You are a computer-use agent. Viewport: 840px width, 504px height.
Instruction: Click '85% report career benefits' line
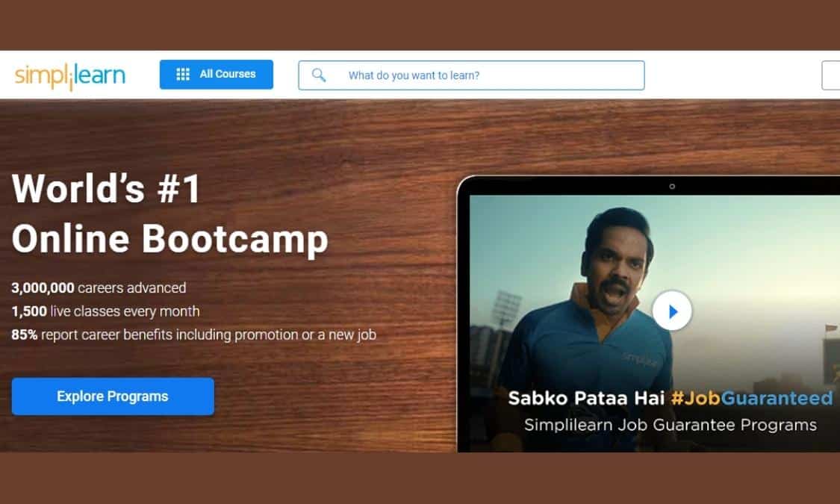[x=194, y=335]
